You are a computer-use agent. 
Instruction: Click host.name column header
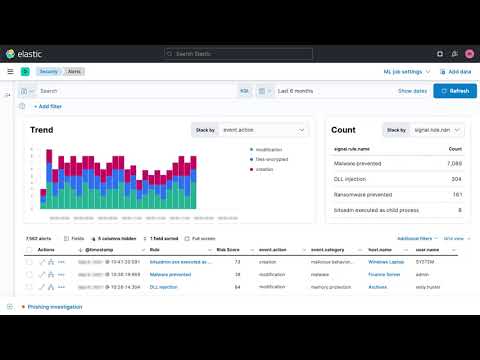click(x=380, y=250)
